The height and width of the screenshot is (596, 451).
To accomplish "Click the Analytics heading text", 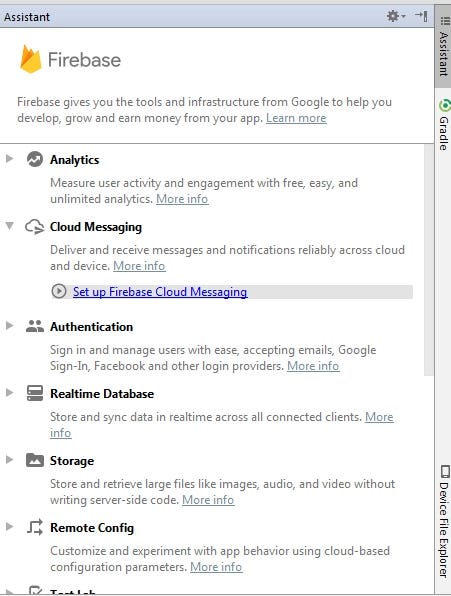I will click(74, 160).
